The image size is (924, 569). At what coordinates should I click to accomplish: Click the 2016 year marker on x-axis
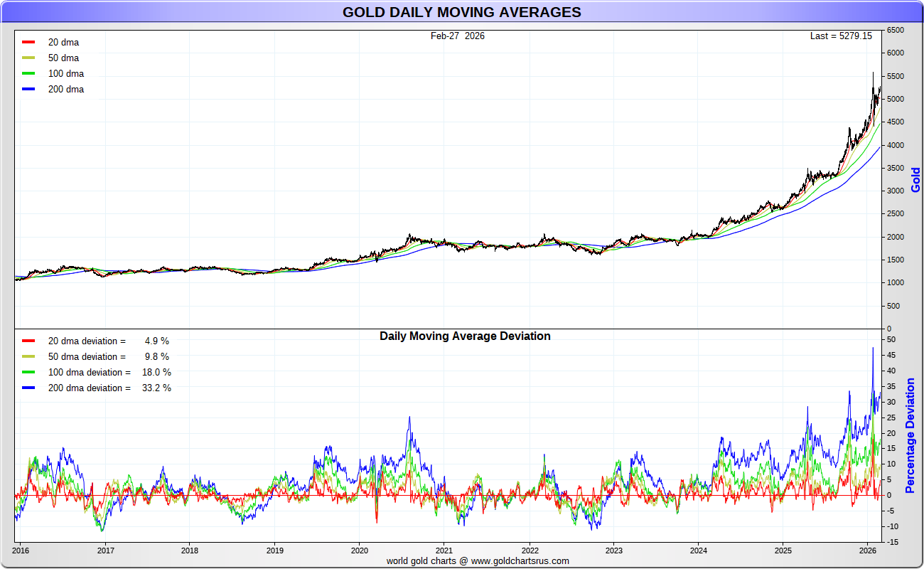(x=21, y=550)
